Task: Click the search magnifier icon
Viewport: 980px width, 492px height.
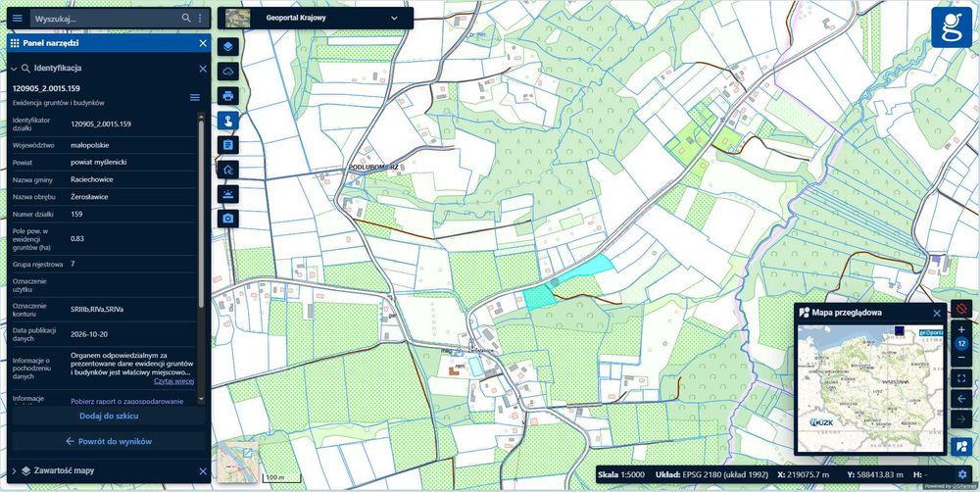Action: coord(186,18)
